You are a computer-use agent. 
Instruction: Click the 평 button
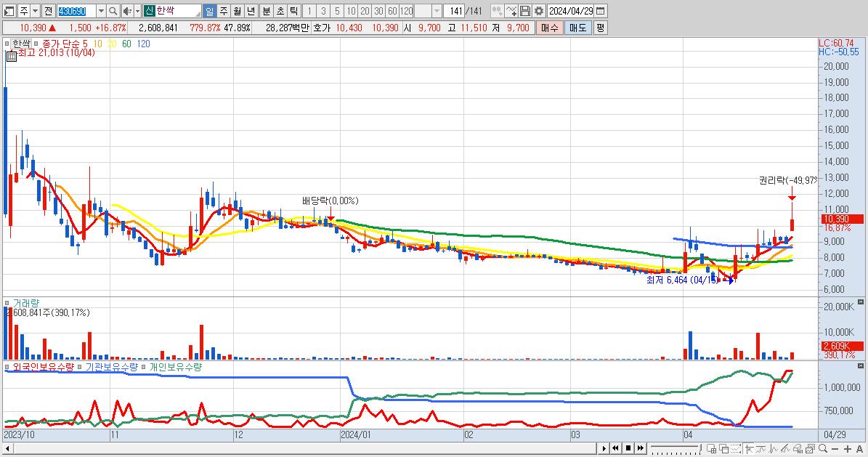(601, 28)
